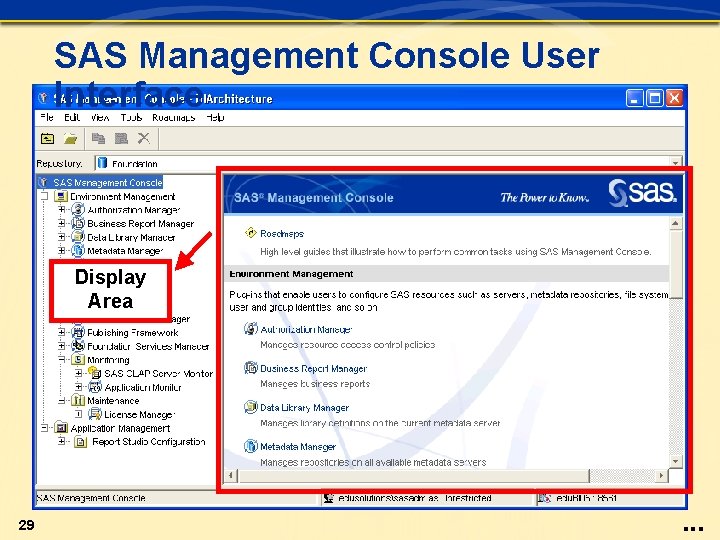Open the Tools menu
Screen dimensions: 720x540
pos(131,117)
